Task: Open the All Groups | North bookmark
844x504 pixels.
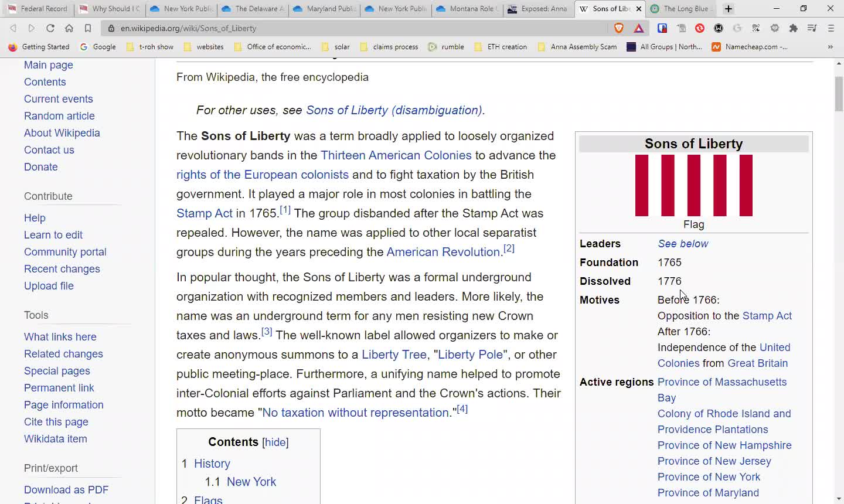Action: pyautogui.click(x=664, y=47)
